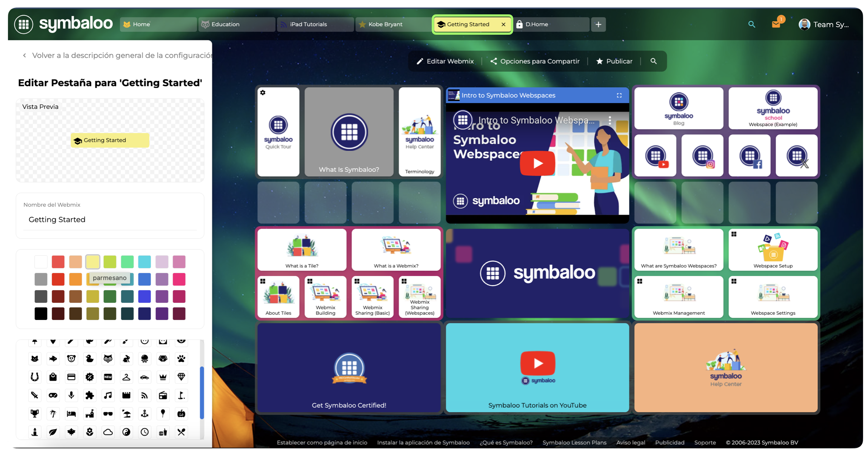Go back via Volver a la descripción general
The height and width of the screenshot is (454, 868).
(x=117, y=55)
